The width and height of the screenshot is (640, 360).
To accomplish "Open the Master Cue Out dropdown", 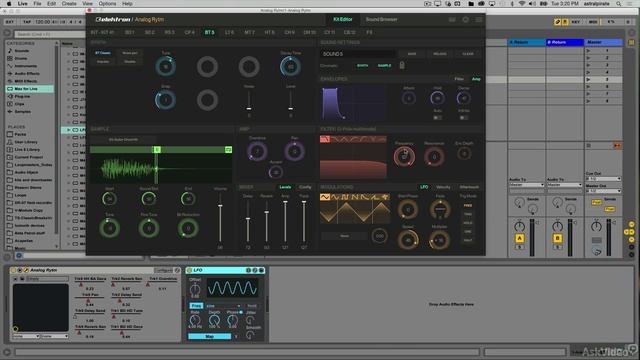I will coord(603,179).
